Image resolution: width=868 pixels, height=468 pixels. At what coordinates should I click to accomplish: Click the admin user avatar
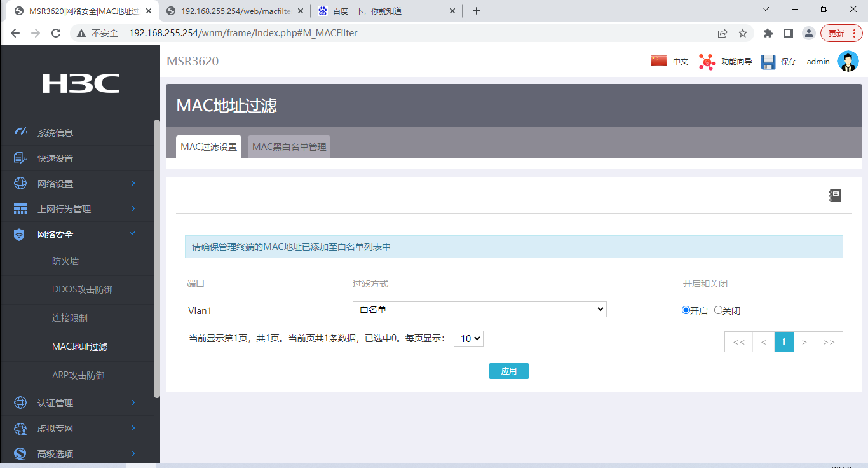click(848, 61)
